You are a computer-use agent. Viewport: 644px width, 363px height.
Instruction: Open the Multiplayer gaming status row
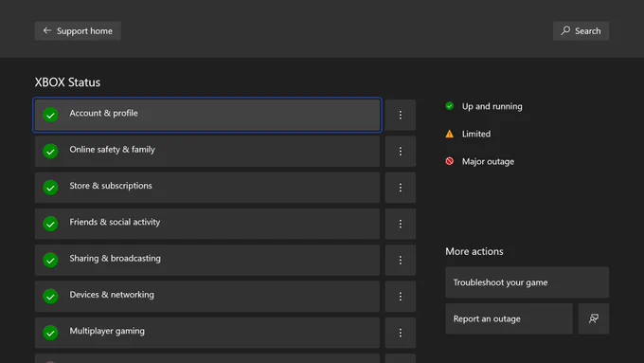pos(207,333)
